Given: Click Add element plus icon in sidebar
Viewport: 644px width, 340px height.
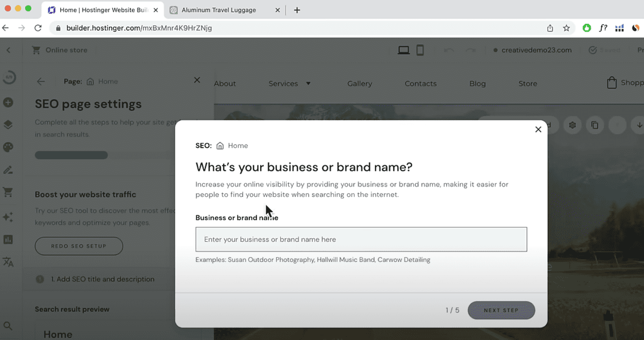Looking at the screenshot, I should pos(8,102).
